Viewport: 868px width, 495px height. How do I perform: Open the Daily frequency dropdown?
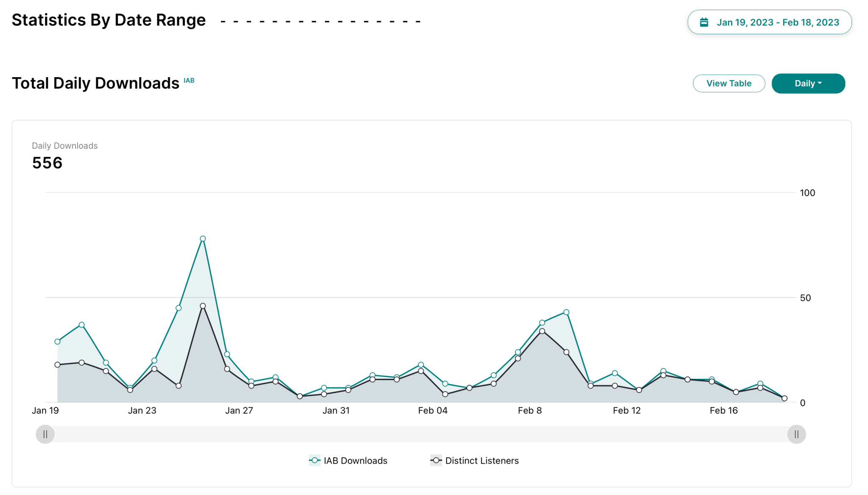point(808,83)
